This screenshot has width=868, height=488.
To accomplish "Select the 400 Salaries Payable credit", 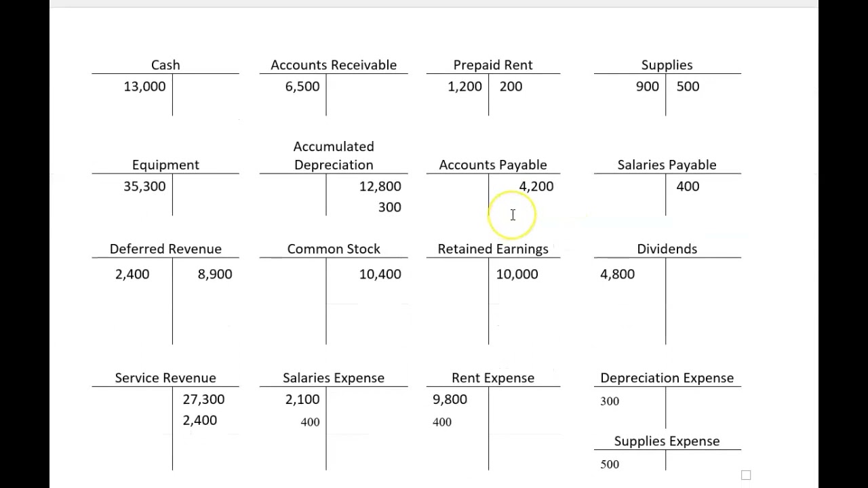I will pyautogui.click(x=688, y=186).
